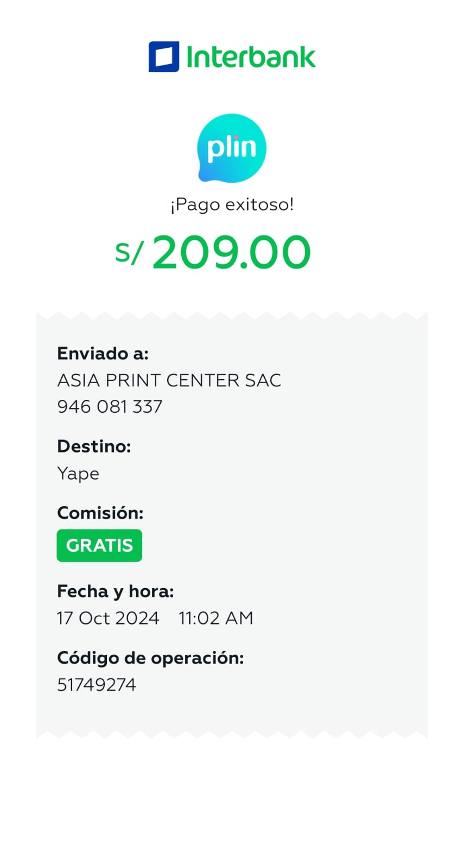Tap the green Interbank wordmark
The width and height of the screenshot is (464, 868).
pos(251,58)
